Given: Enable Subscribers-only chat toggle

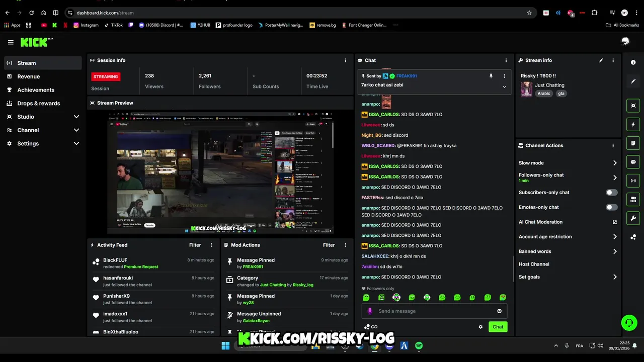Looking at the screenshot, I should click(611, 193).
